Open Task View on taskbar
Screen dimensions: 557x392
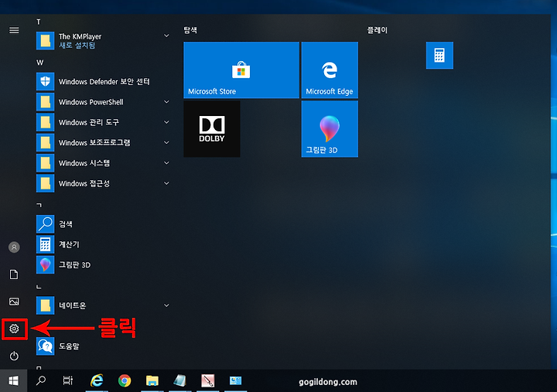(x=68, y=381)
